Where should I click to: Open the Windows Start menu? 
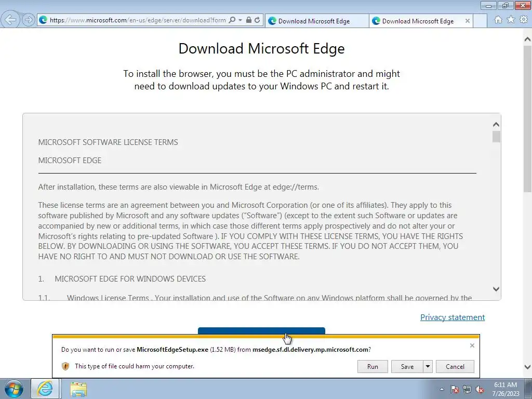pyautogui.click(x=14, y=389)
